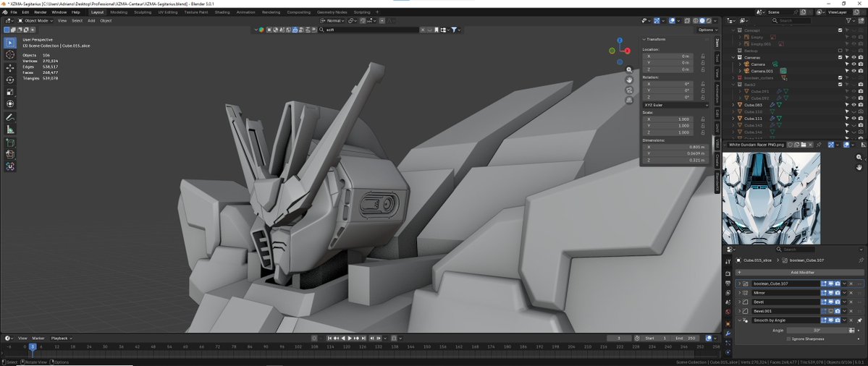Switch to the Shading workspace tab

[222, 12]
